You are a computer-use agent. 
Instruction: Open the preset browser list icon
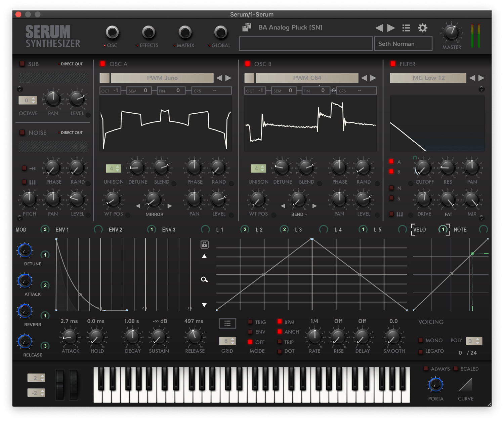point(406,28)
